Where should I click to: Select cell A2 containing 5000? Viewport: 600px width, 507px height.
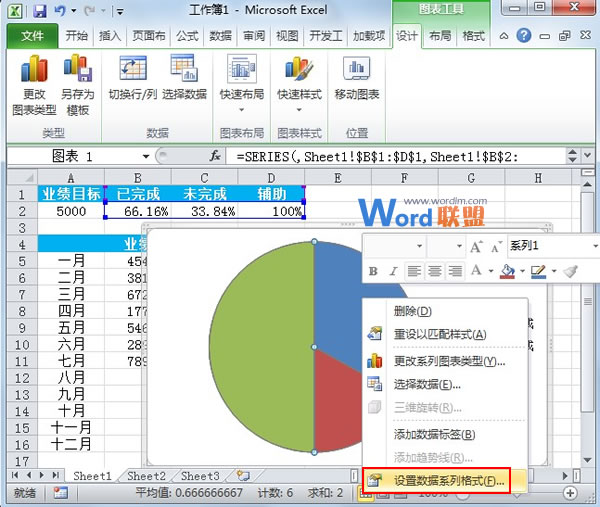tap(71, 211)
